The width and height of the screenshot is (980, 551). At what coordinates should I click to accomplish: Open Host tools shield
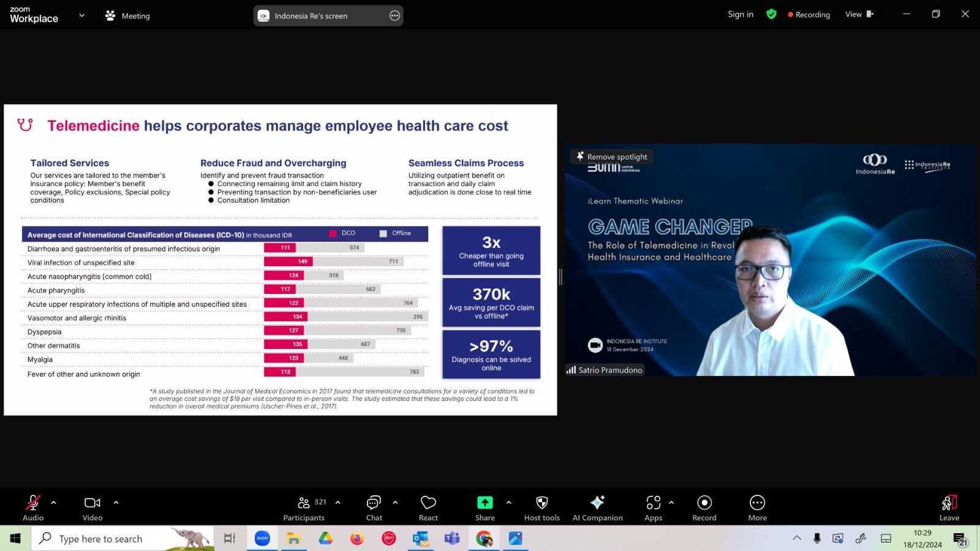tap(542, 508)
